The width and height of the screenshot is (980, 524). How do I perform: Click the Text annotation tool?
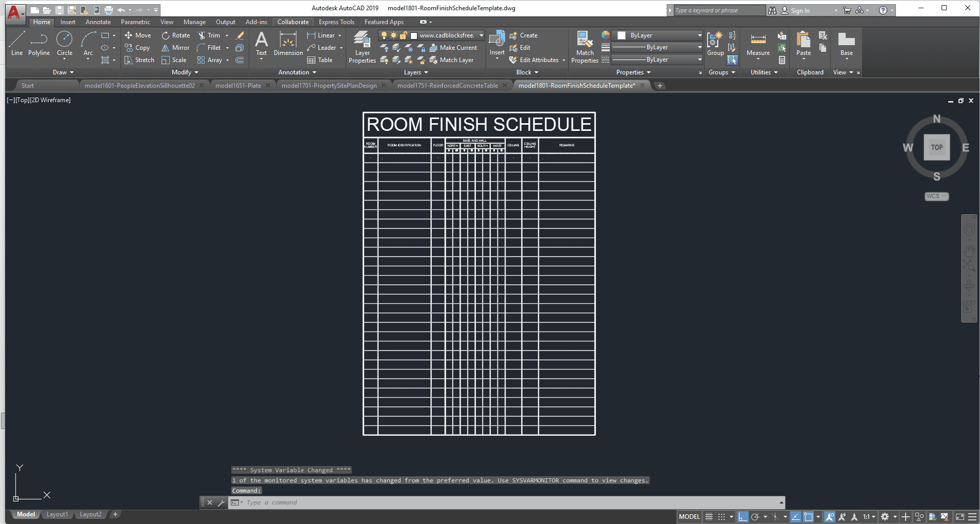pyautogui.click(x=261, y=44)
